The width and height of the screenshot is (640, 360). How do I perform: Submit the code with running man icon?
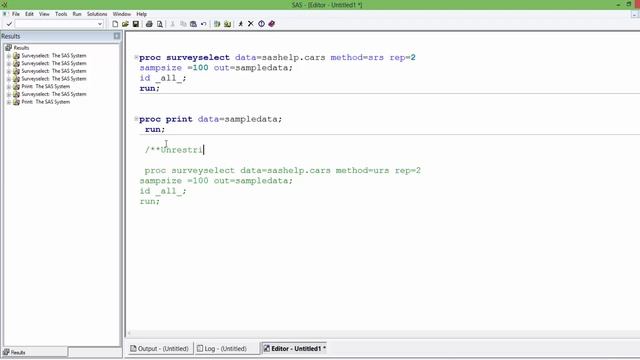240,24
